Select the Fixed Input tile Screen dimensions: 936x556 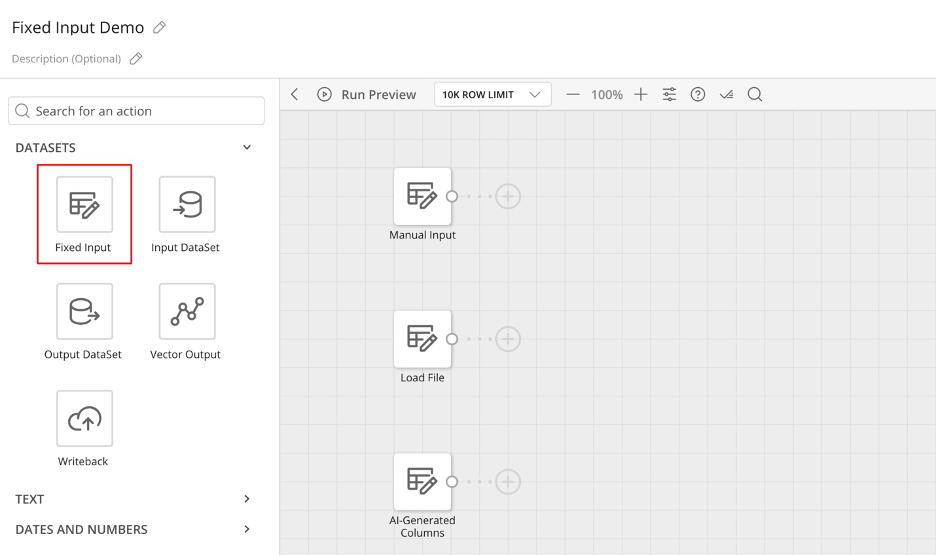[84, 204]
